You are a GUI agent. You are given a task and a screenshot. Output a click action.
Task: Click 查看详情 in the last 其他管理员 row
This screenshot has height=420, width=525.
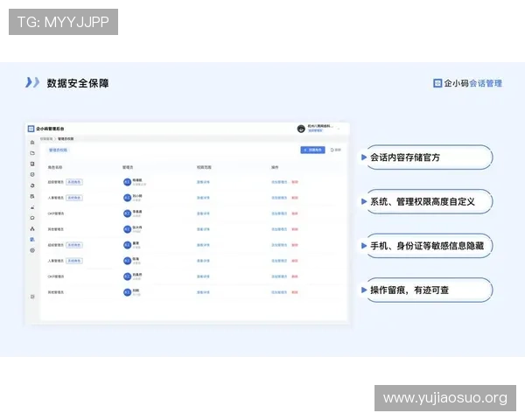tap(203, 292)
